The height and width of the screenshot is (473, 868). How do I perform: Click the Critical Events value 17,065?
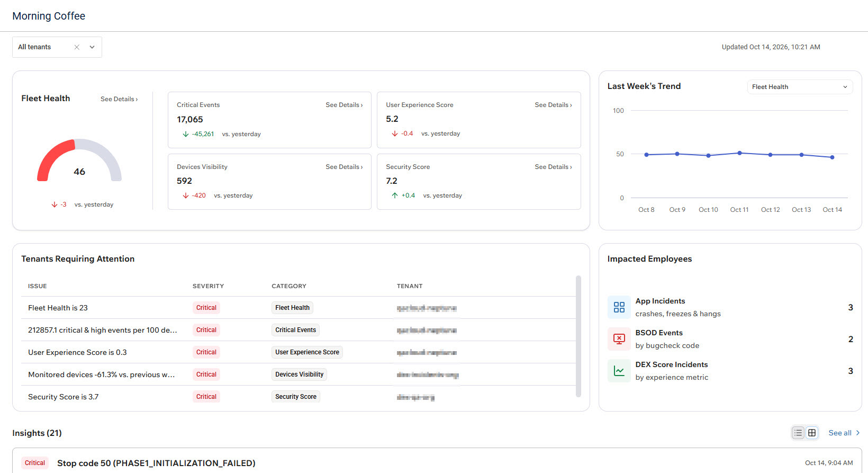click(x=190, y=120)
